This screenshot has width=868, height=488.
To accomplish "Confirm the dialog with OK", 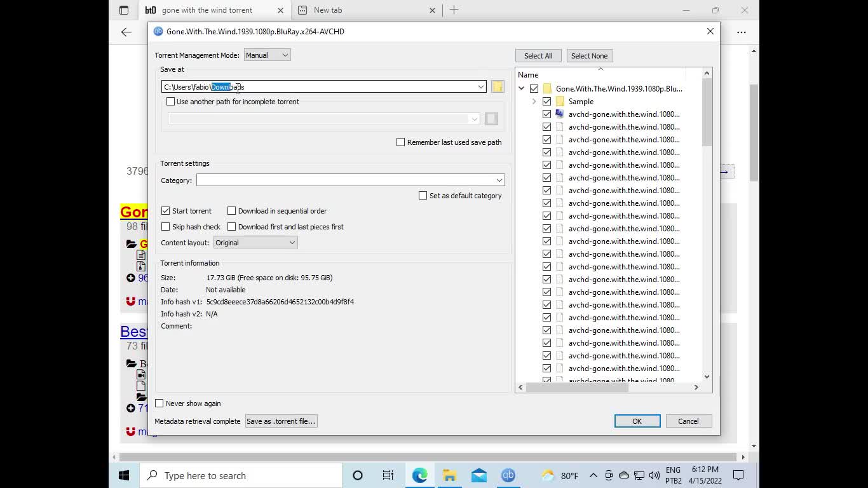I will 637,421.
